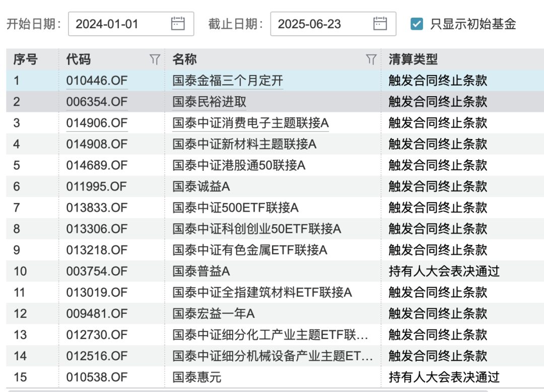Click truncated name 国泰中证细分化工产业主题ETF联…
The image size is (544, 392).
(x=270, y=335)
